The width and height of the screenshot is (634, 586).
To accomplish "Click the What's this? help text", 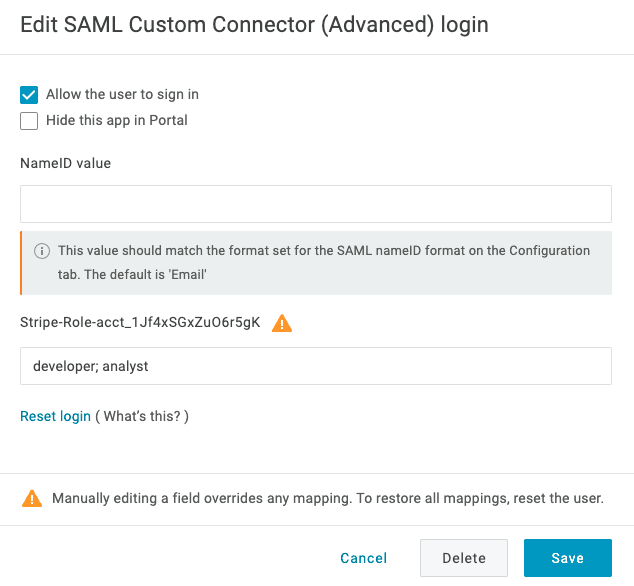I will [142, 416].
